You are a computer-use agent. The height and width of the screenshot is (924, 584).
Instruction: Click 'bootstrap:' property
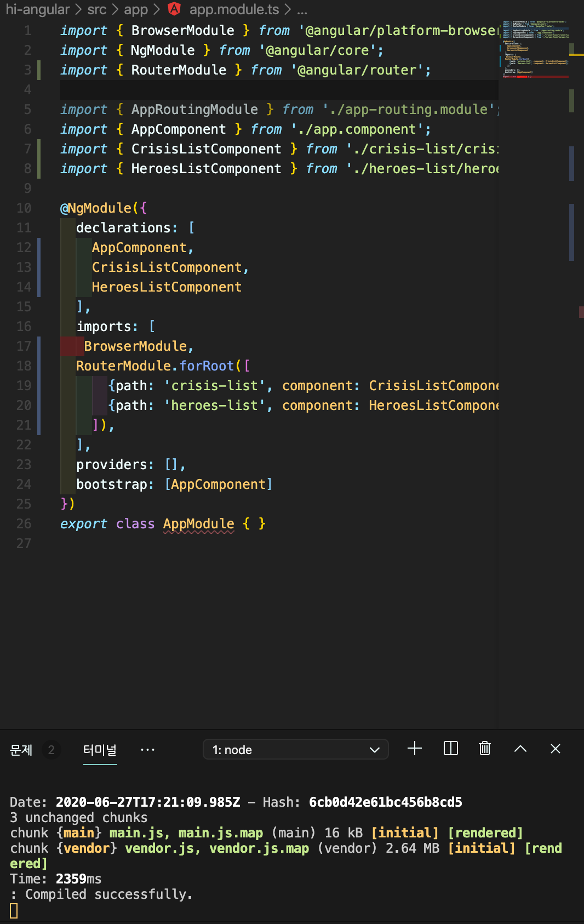(115, 484)
